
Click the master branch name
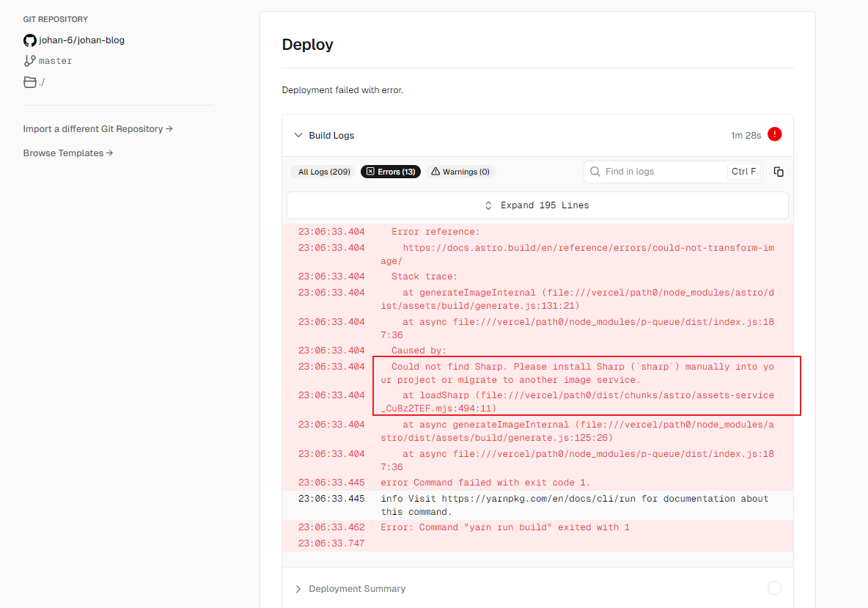pos(56,61)
